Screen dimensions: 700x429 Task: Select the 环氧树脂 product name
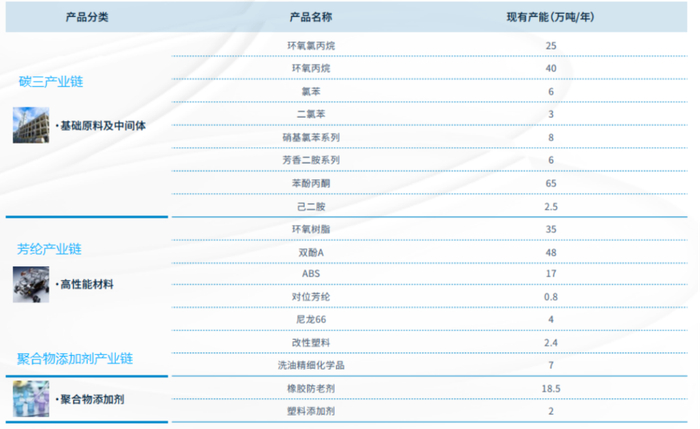(x=311, y=229)
